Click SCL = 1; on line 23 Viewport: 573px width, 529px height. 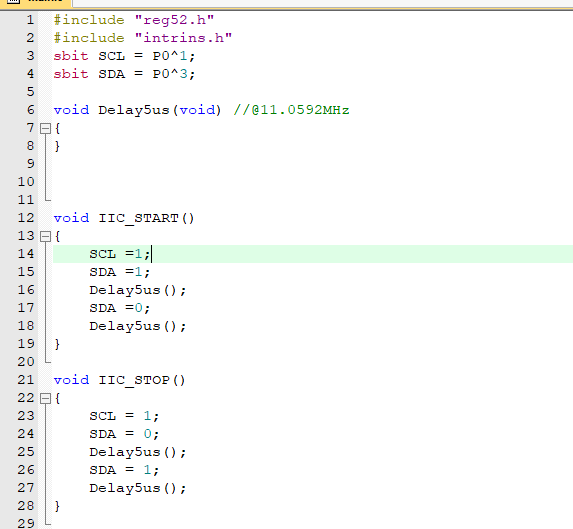click(x=124, y=416)
